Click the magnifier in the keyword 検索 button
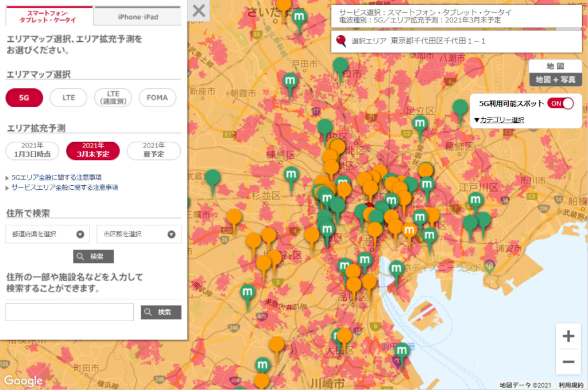The image size is (588, 390). [148, 312]
